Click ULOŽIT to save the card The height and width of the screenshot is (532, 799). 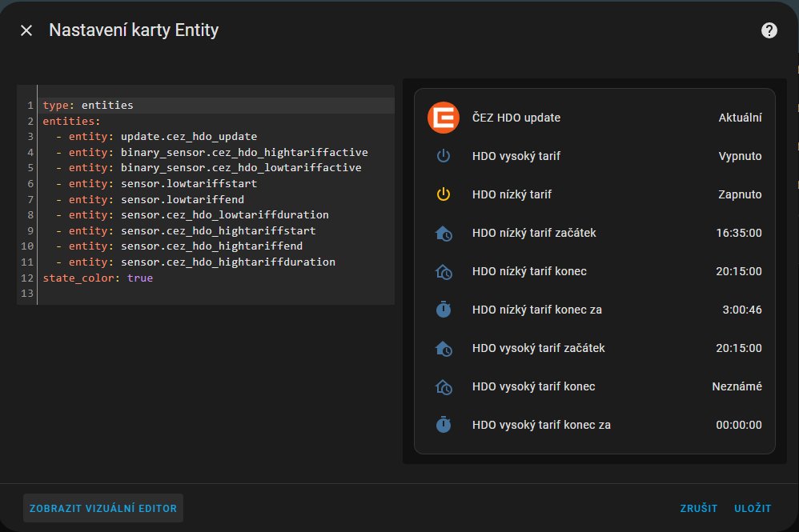tap(753, 508)
